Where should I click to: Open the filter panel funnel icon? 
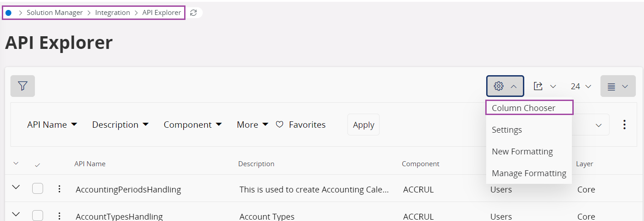[23, 86]
